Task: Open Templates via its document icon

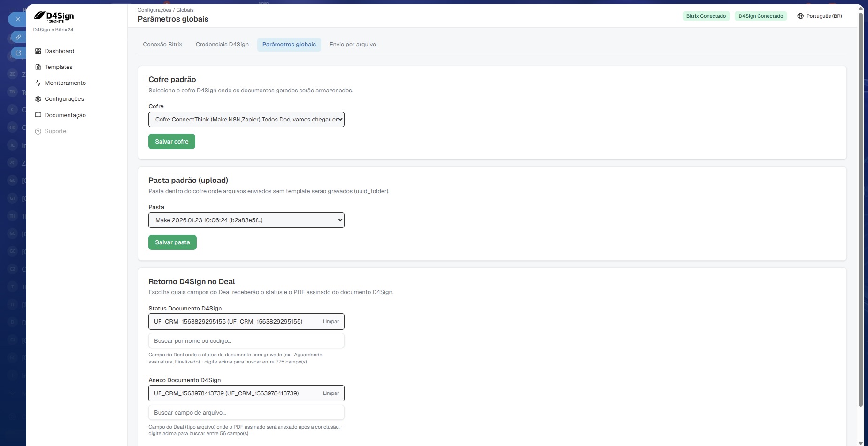Action: [38, 67]
